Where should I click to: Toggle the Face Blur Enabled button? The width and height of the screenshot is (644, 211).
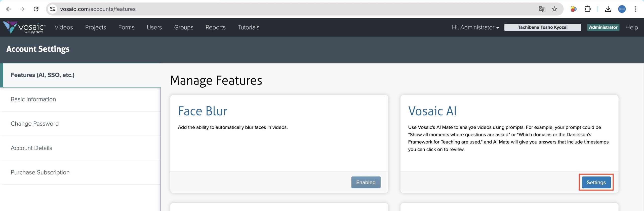pos(366,182)
